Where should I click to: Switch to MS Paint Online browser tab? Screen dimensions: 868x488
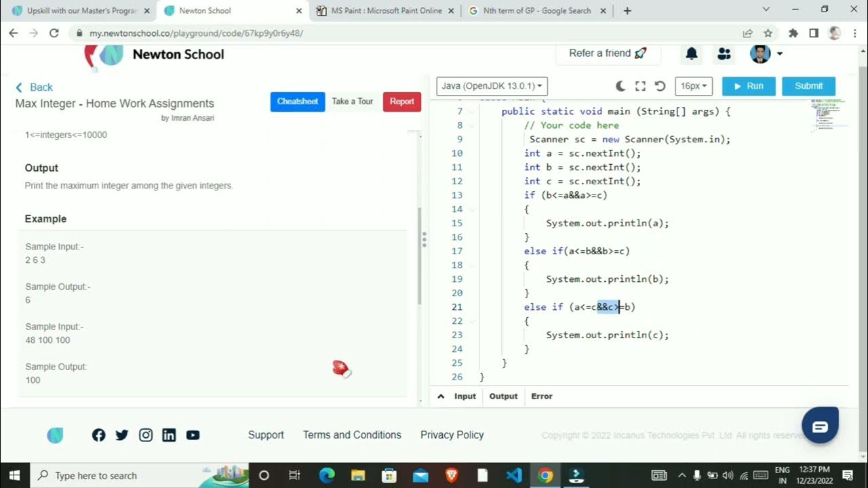(387, 11)
